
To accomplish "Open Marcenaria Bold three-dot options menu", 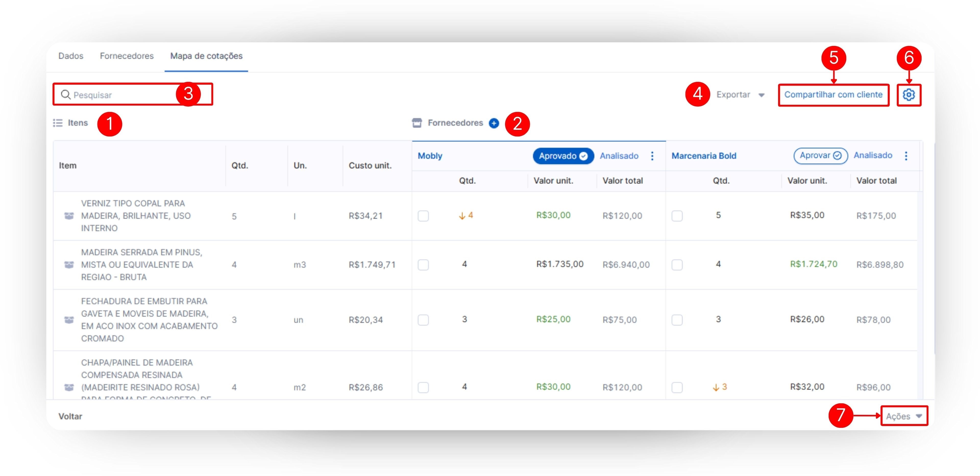I will click(906, 156).
